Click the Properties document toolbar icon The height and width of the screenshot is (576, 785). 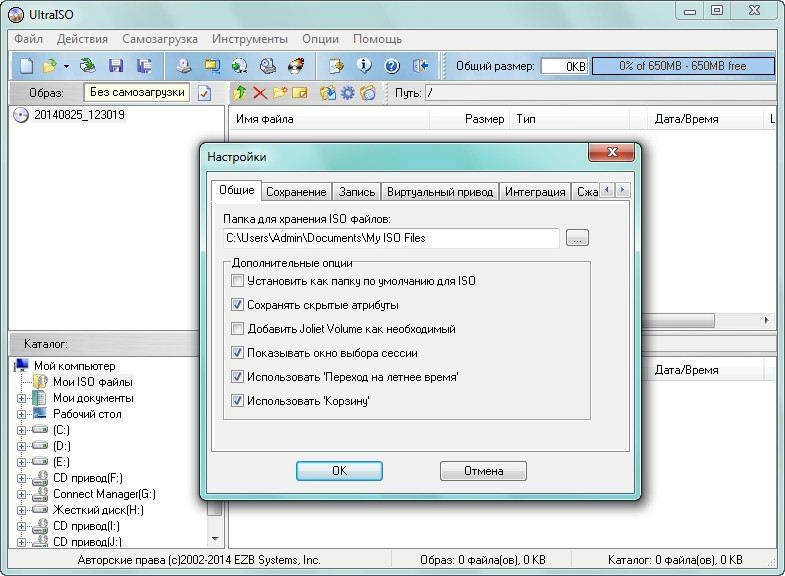tap(336, 66)
